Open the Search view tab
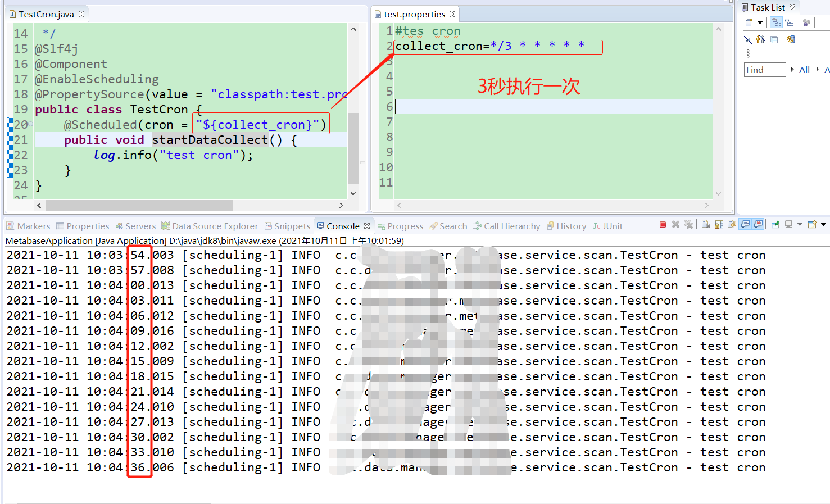The height and width of the screenshot is (504, 830). click(448, 226)
